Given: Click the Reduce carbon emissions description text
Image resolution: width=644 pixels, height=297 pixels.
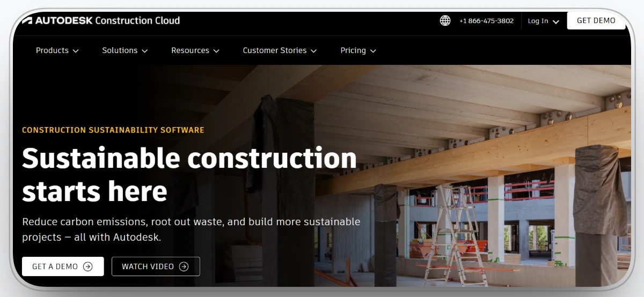Looking at the screenshot, I should pyautogui.click(x=191, y=229).
